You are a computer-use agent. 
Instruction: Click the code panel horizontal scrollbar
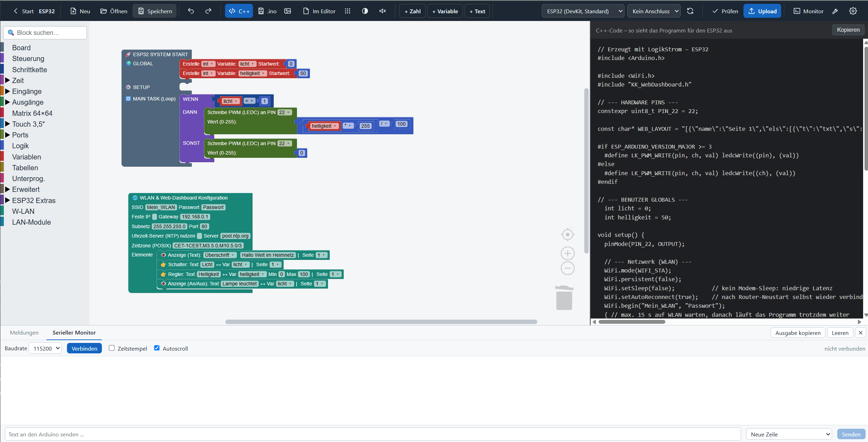point(632,322)
